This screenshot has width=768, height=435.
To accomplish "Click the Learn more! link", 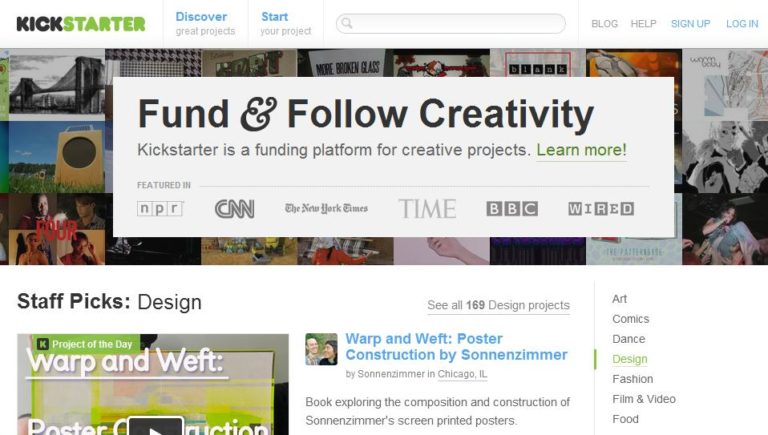I will tap(581, 150).
